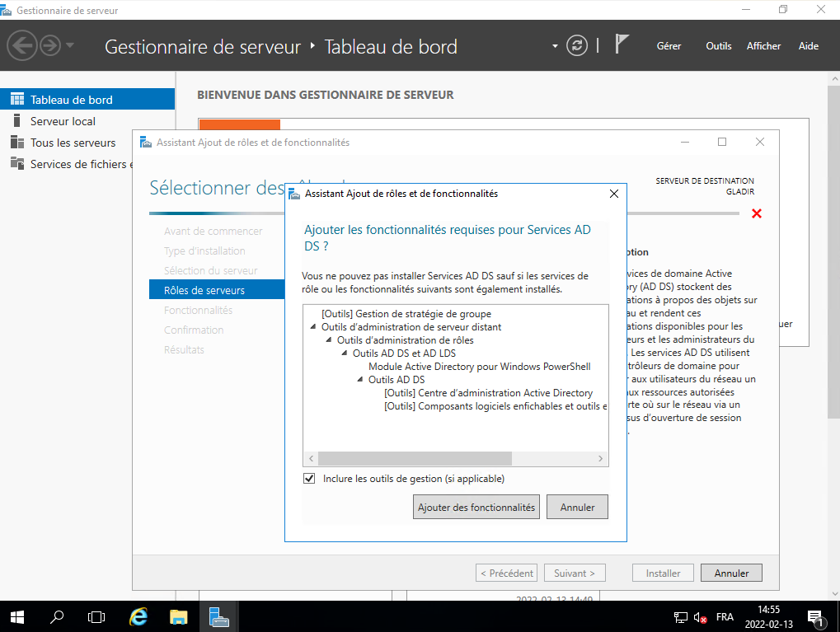Click the Tableau de bord grid icon
The height and width of the screenshot is (632, 840).
(17, 99)
